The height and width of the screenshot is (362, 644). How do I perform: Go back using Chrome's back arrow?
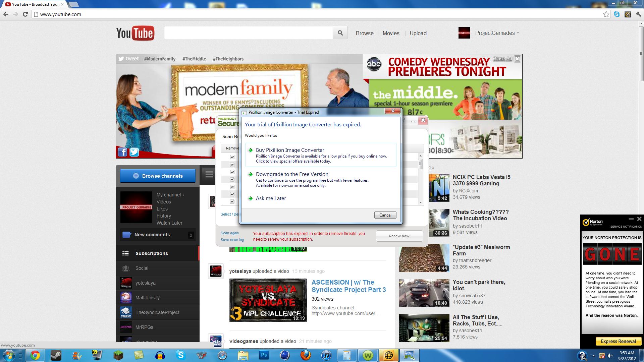6,14
